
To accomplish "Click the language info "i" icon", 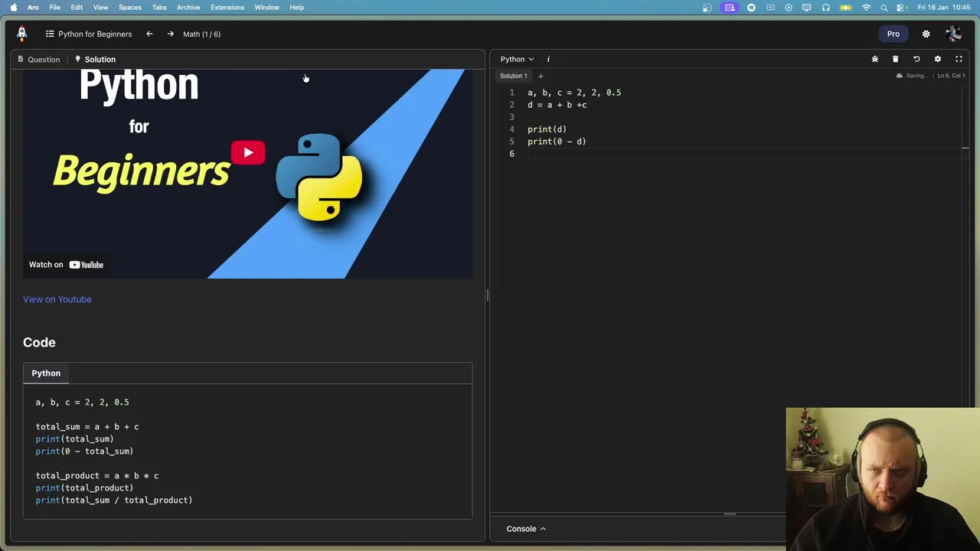I will [x=548, y=59].
